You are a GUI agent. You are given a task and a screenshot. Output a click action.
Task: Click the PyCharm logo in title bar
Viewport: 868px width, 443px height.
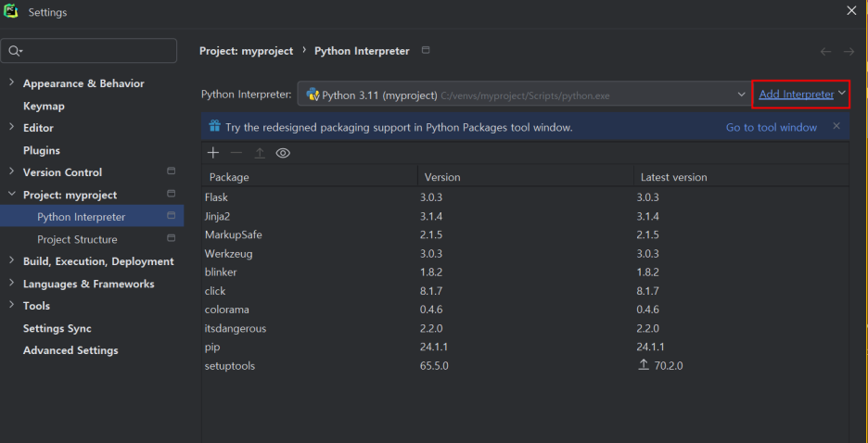11,11
